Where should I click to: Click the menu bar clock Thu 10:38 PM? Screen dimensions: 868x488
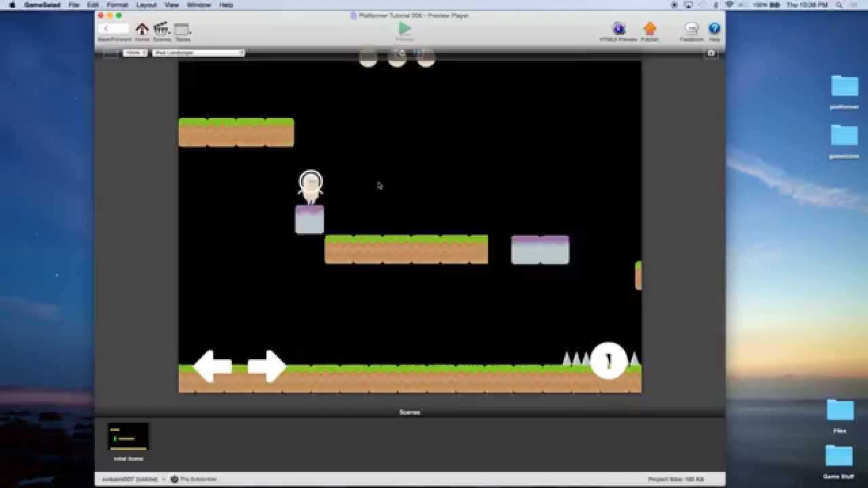click(x=807, y=5)
